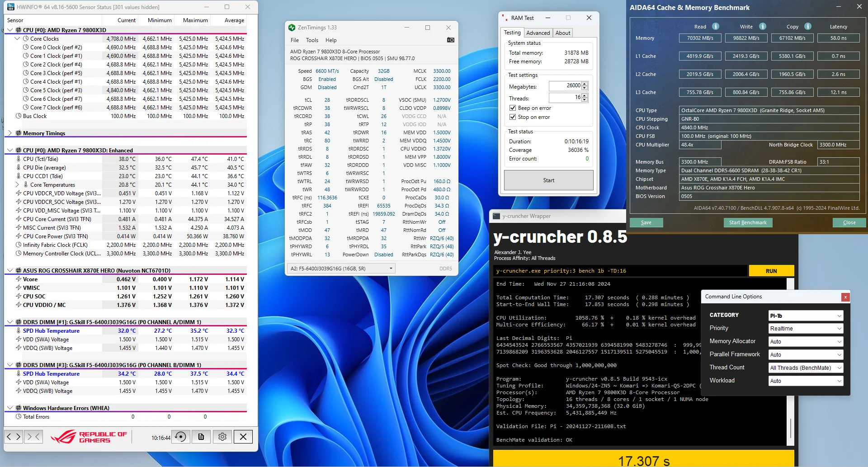The width and height of the screenshot is (868, 467).
Task: Toggle the Stop on error checkbox
Action: pos(513,117)
